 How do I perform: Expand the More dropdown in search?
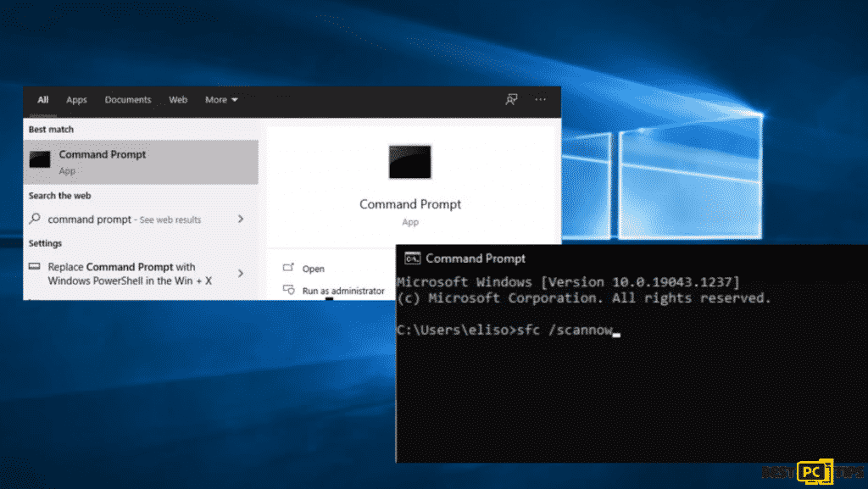point(221,99)
